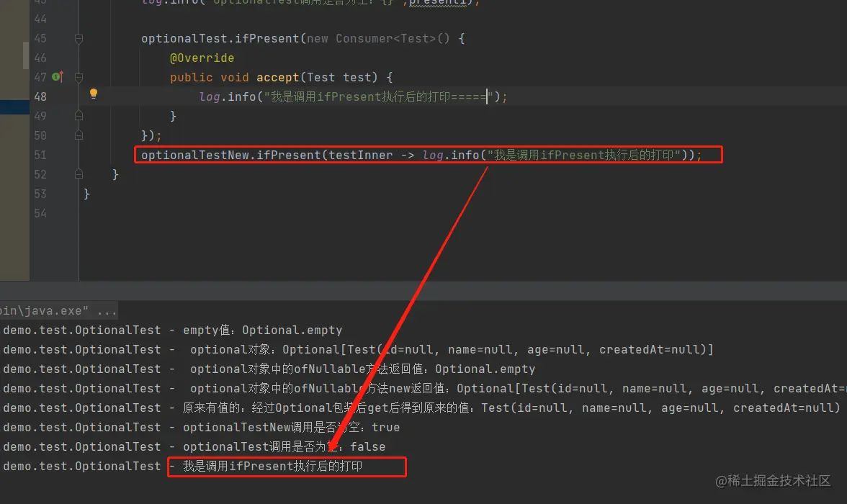847x504 pixels.
Task: Click the left panel vertical scrollbar thumb
Action: click(25, 55)
